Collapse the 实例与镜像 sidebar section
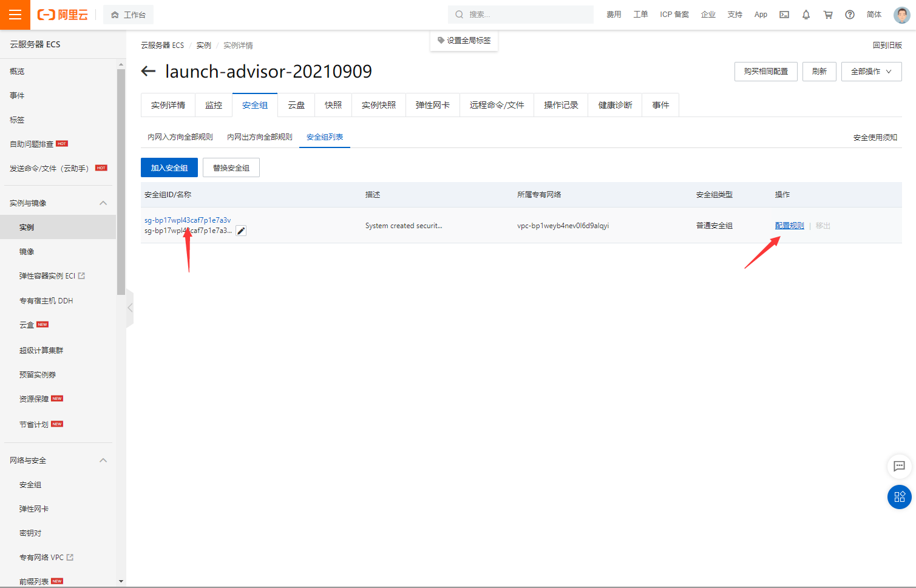The height and width of the screenshot is (588, 916). [x=103, y=202]
